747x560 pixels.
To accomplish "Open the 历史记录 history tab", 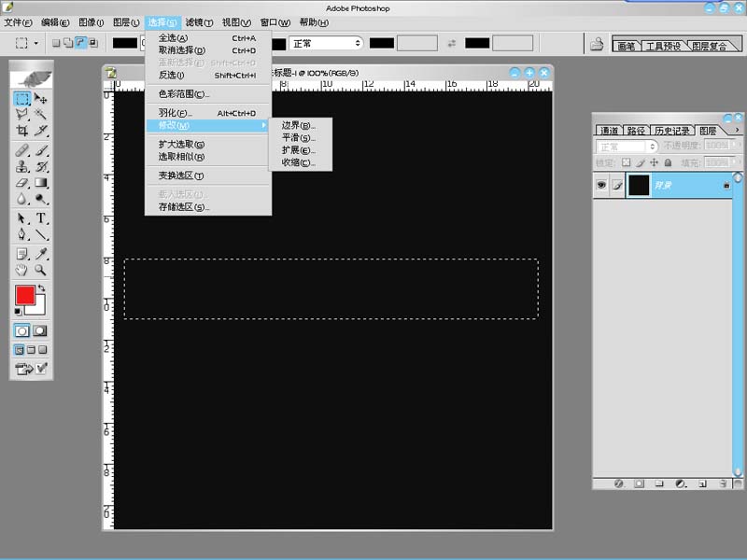I will (x=672, y=131).
